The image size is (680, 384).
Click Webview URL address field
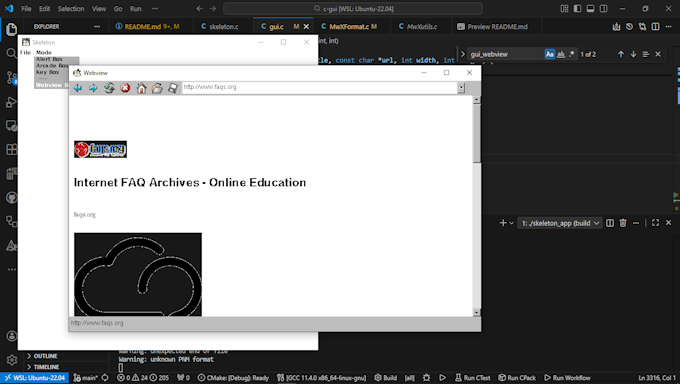[x=320, y=87]
